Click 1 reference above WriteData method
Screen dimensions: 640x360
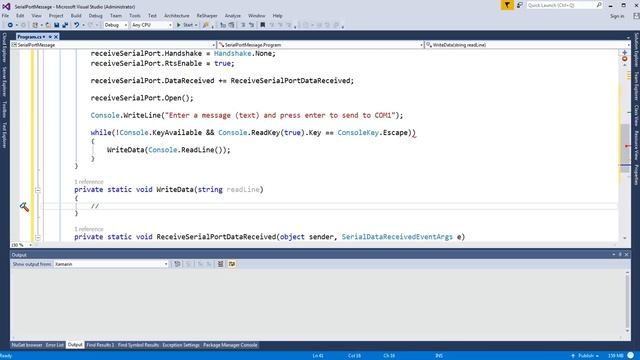tap(89, 182)
